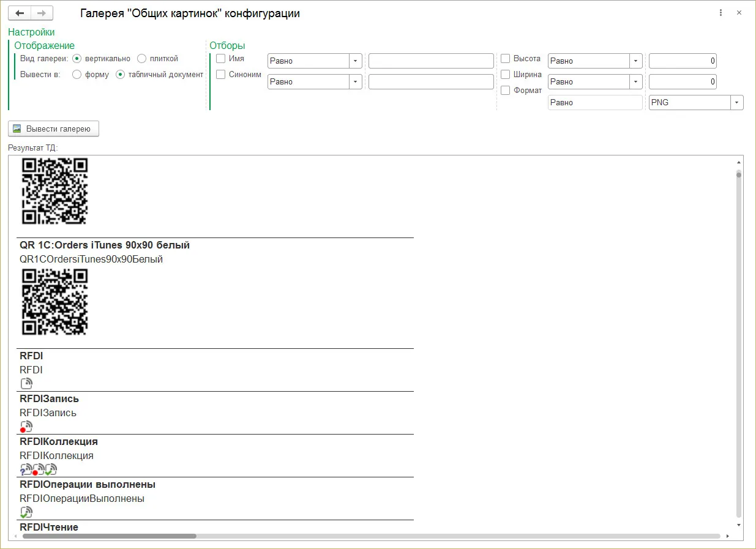
Task: Select the RFDIОперации выполнены green check icon
Action: point(26,512)
